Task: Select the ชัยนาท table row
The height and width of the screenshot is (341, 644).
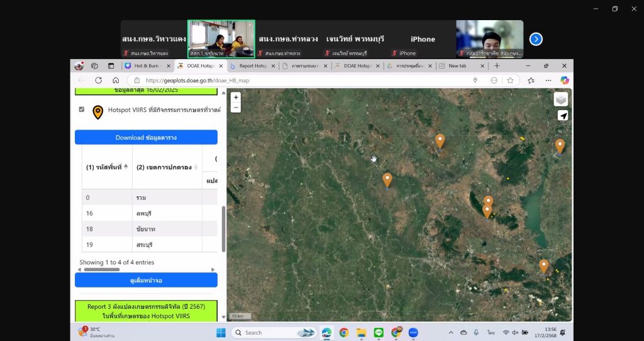Action: point(150,229)
